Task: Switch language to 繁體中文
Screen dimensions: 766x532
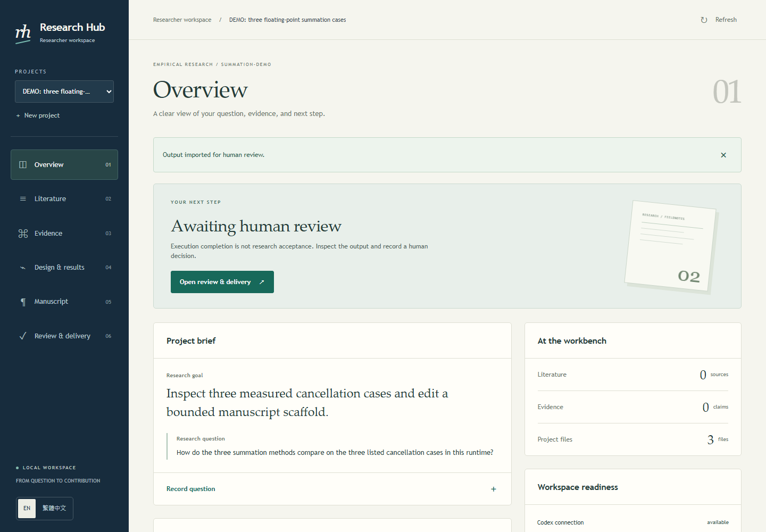Action: 54,509
